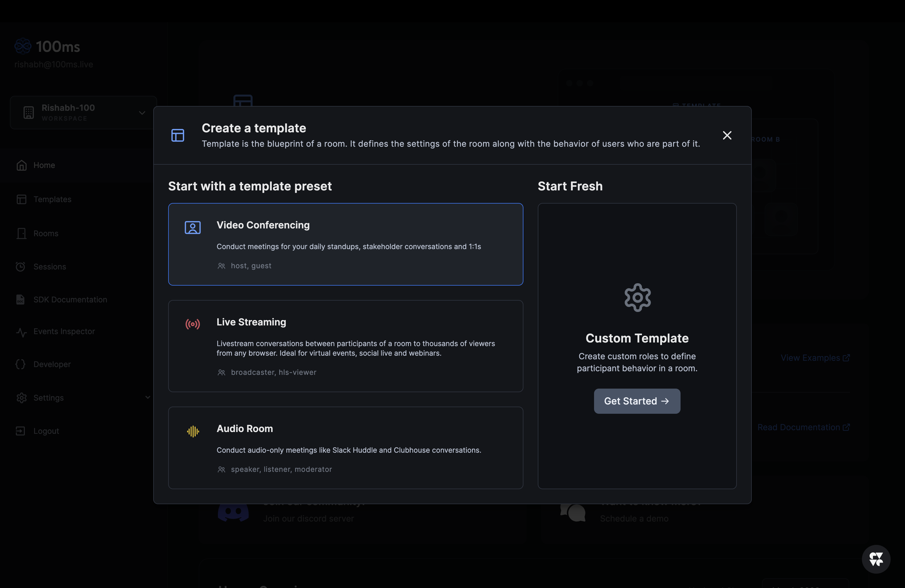
Task: Click the 100ms logo icon
Action: point(23,46)
